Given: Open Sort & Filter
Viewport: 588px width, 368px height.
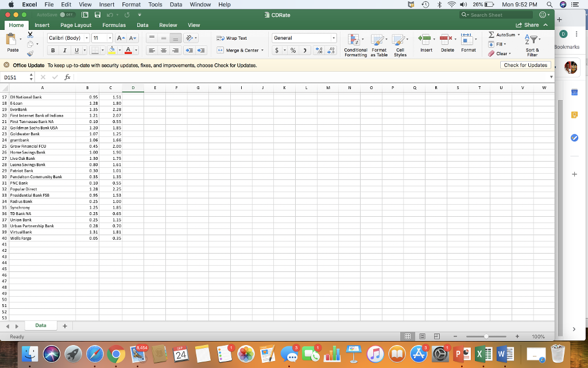Looking at the screenshot, I should [532, 45].
